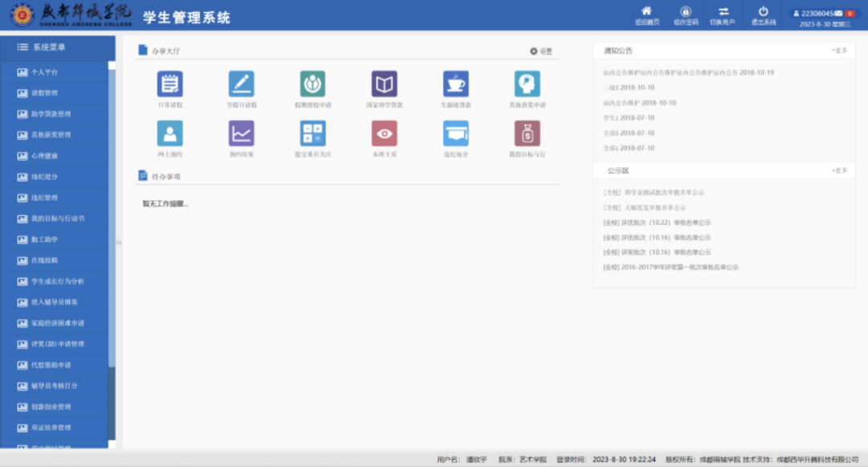Click the user avatar icon beside 22306045
The image size is (868, 467).
click(x=796, y=14)
